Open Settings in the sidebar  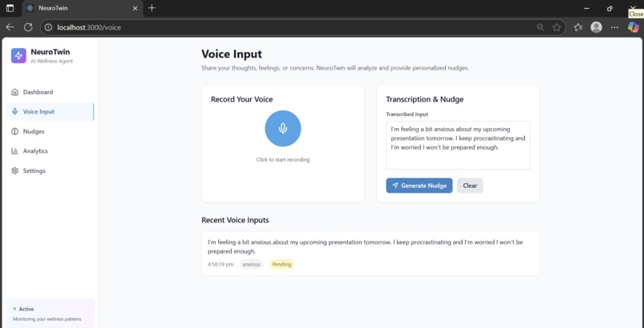point(50,170)
